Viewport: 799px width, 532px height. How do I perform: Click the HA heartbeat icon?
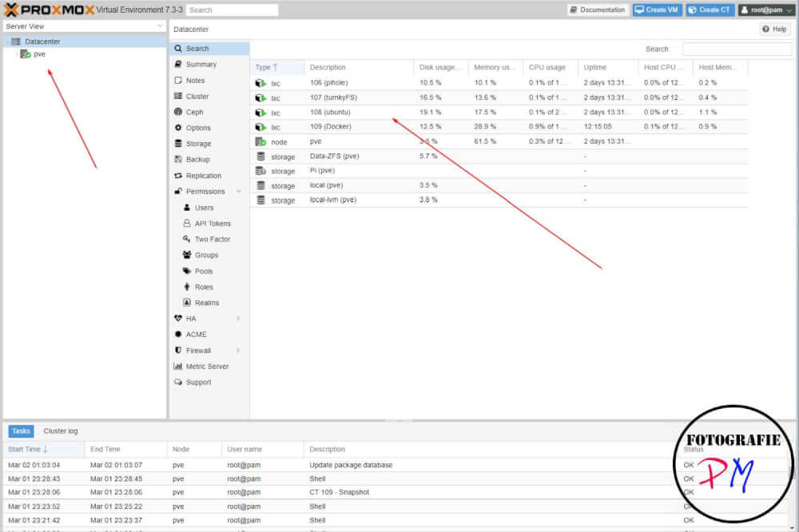[x=178, y=319]
